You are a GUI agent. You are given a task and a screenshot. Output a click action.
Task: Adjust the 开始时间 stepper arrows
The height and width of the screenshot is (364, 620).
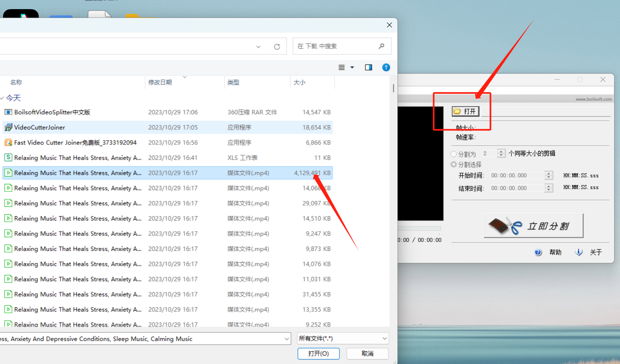pyautogui.click(x=549, y=175)
